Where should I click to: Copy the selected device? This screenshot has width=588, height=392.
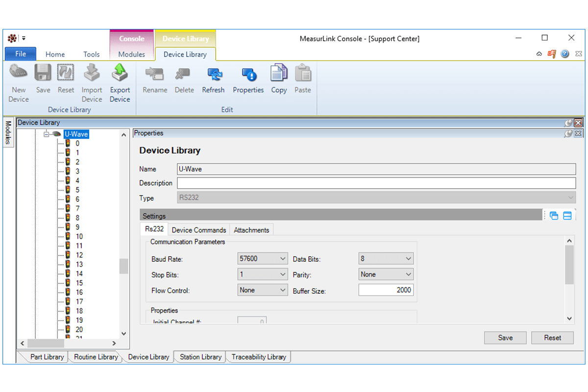click(x=279, y=74)
